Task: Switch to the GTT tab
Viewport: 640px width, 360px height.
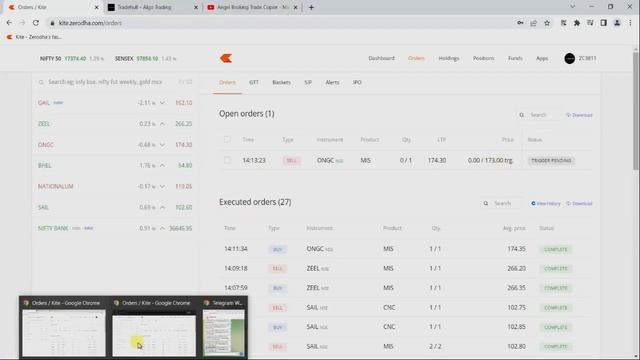Action: click(x=253, y=82)
